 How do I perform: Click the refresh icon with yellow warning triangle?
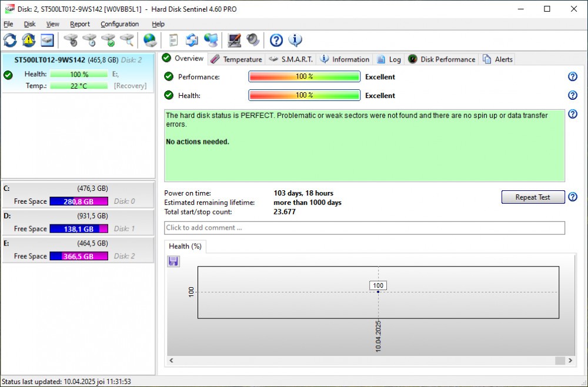click(x=28, y=40)
